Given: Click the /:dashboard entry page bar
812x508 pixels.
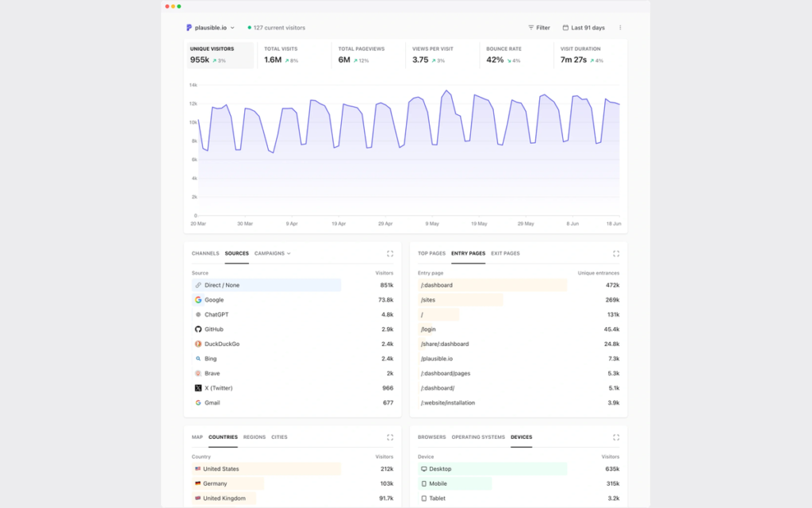Looking at the screenshot, I should pos(492,285).
